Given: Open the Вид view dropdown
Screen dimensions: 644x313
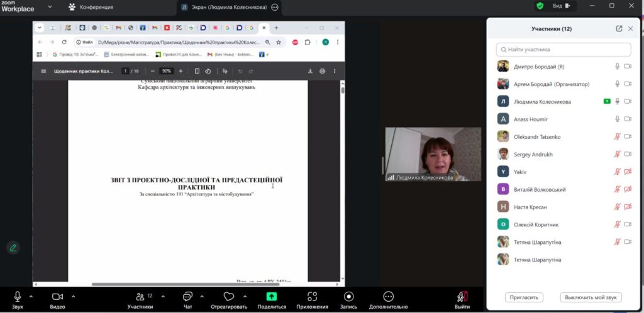Looking at the screenshot, I should (562, 6).
